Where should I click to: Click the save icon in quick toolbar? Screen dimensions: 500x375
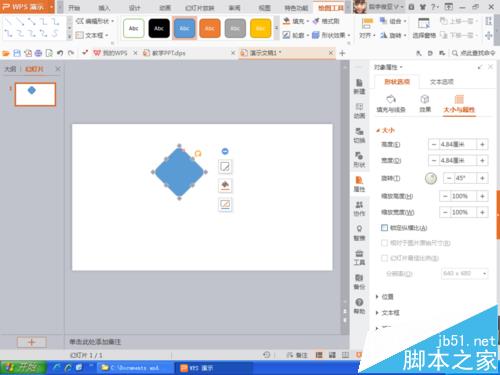coord(17,53)
